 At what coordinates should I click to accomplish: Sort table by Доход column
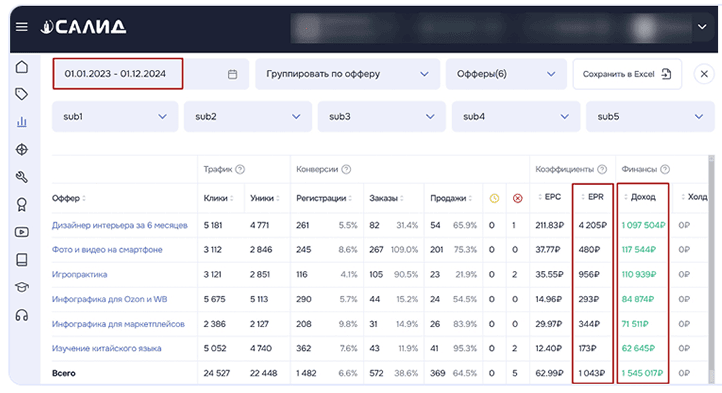(643, 197)
